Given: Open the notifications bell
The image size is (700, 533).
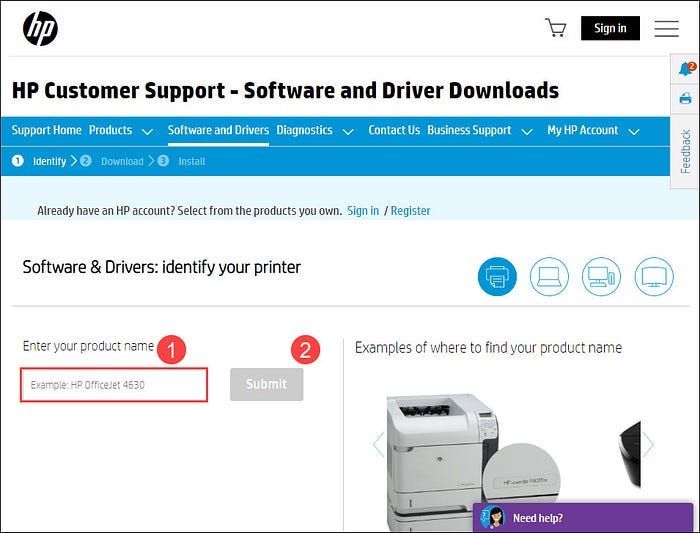Looking at the screenshot, I should pos(686,69).
